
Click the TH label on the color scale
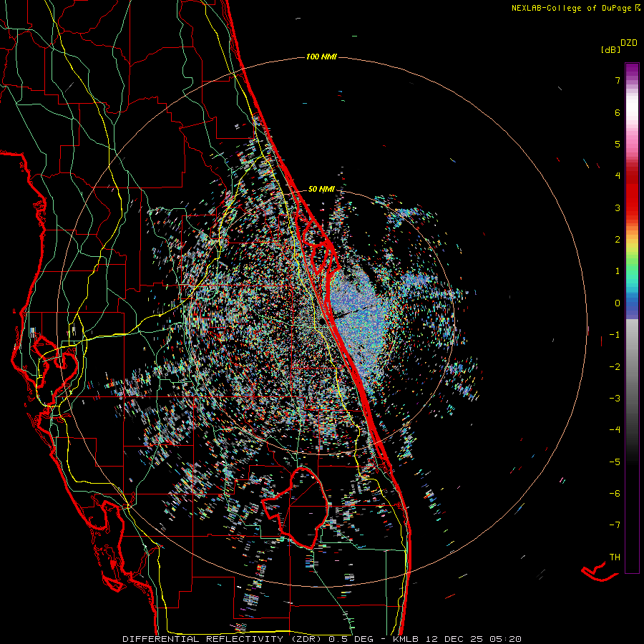(615, 557)
